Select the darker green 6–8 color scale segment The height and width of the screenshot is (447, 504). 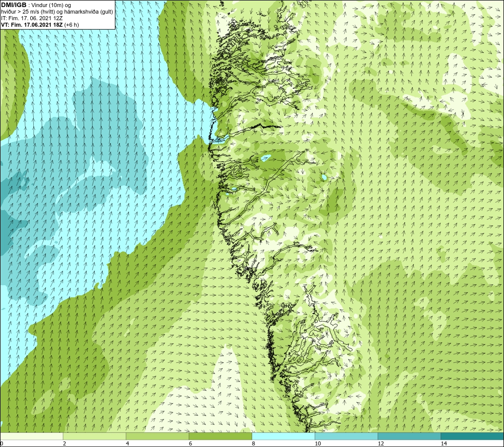[x=221, y=436]
